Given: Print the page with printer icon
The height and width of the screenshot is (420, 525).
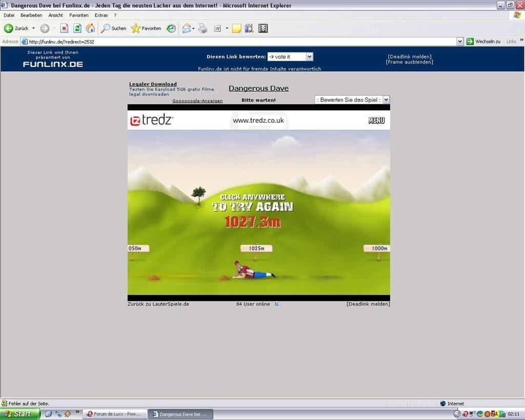Looking at the screenshot, I should click(x=203, y=29).
